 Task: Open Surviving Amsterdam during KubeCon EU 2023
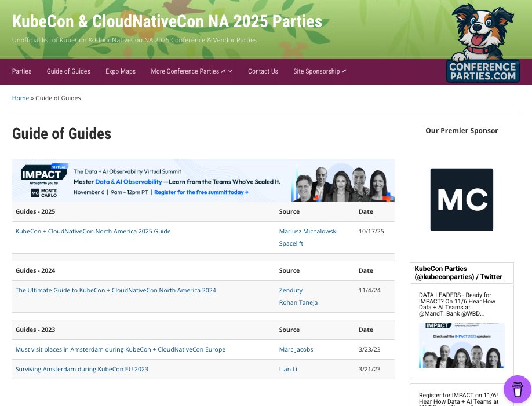(x=82, y=369)
